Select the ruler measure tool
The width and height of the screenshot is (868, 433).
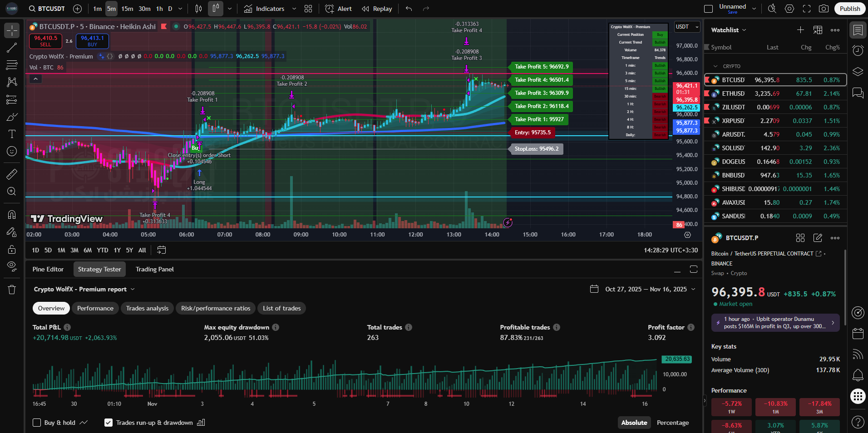coord(12,174)
